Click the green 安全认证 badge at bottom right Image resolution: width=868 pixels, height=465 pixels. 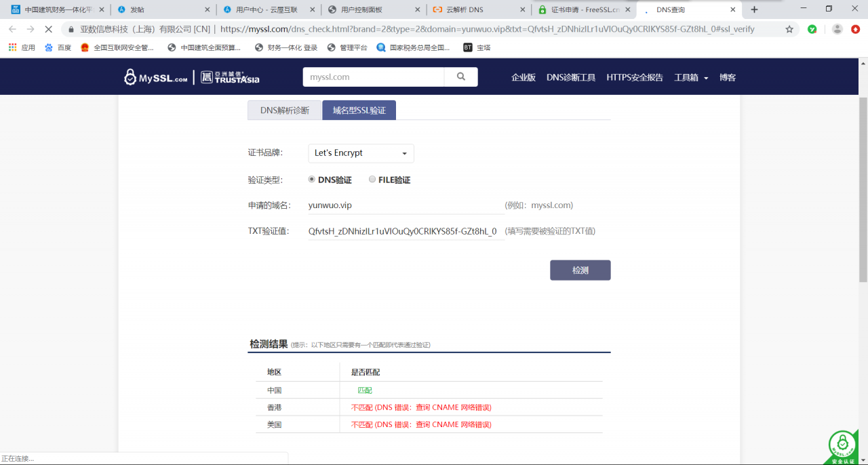click(x=842, y=444)
